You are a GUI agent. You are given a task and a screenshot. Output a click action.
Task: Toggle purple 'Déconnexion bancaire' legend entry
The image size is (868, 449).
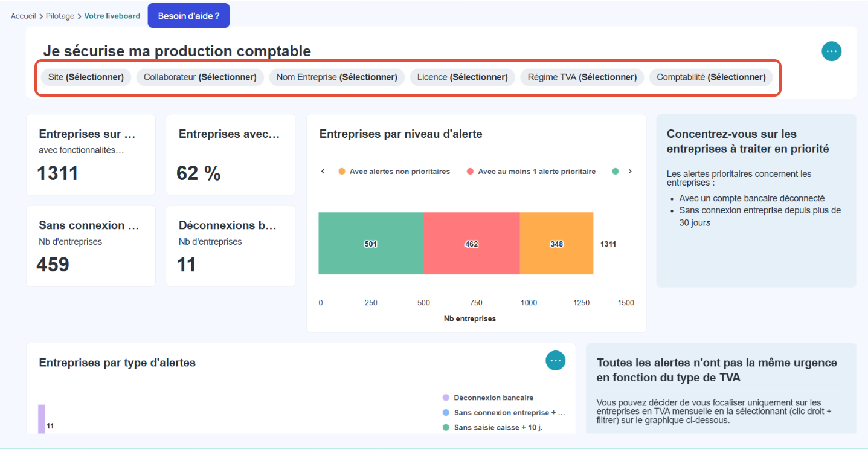point(488,398)
